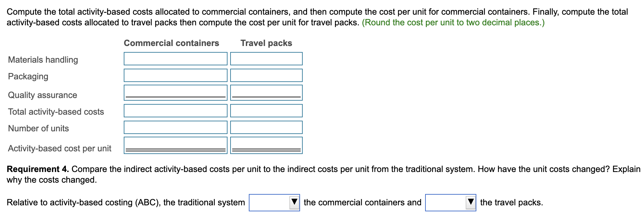Click the Number of units input for Commercial containers

(175, 127)
